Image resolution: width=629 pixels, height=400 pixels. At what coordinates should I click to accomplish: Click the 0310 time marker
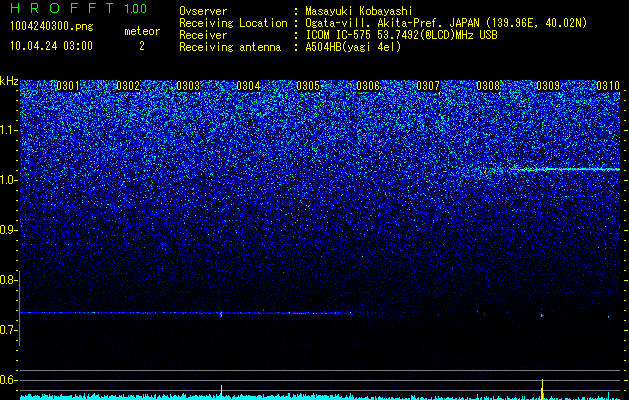pyautogui.click(x=608, y=86)
